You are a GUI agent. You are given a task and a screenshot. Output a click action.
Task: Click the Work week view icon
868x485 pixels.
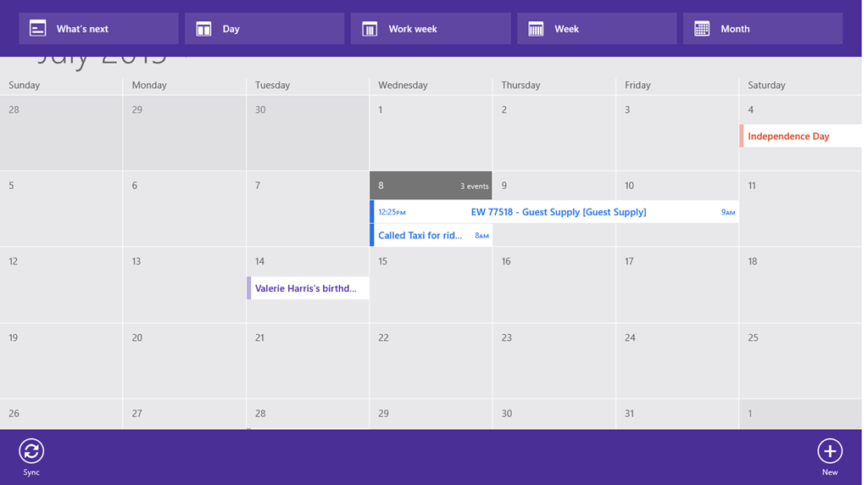point(370,29)
